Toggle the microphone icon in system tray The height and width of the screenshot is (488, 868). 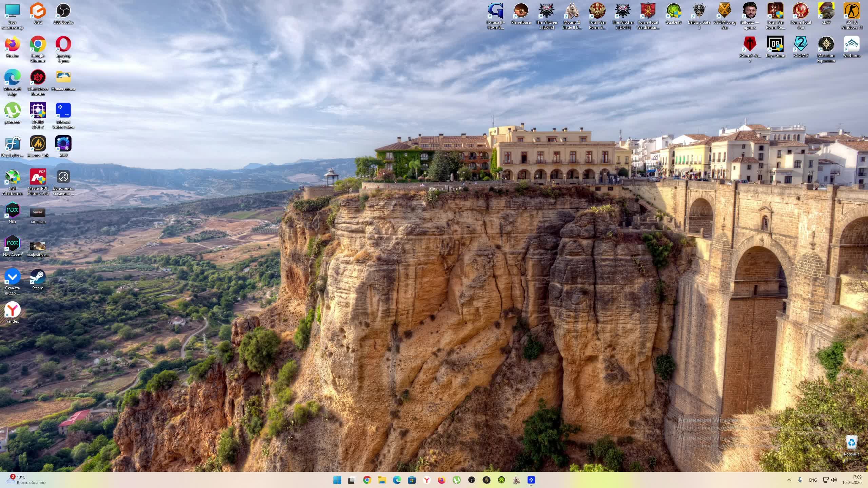pos(800,480)
